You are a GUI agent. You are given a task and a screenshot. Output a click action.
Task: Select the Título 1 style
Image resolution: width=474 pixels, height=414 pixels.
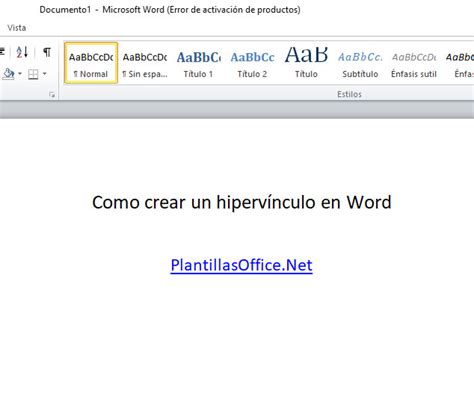pyautogui.click(x=198, y=63)
